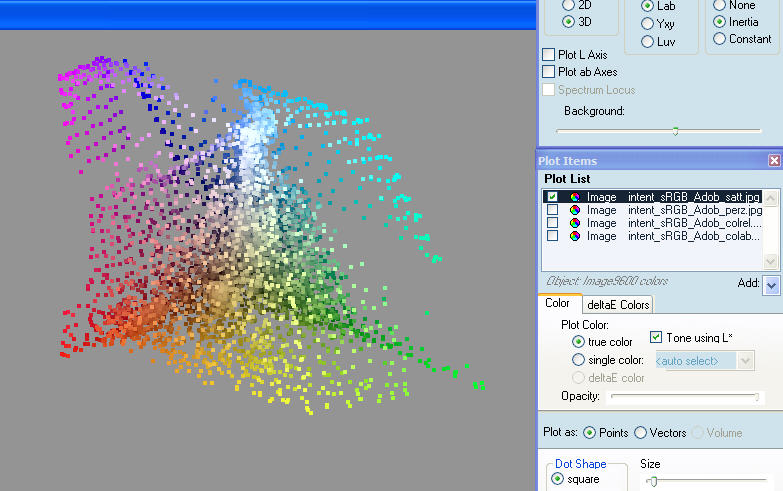
Task: Click the color wheel icon for intent_sRGB_Adob_perz.jpg
Action: coord(575,210)
